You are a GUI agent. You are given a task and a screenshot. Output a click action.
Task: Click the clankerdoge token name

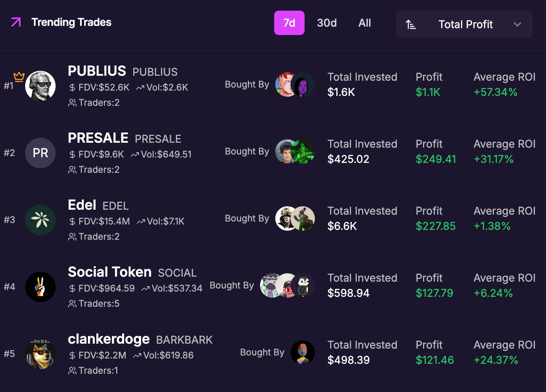(109, 339)
